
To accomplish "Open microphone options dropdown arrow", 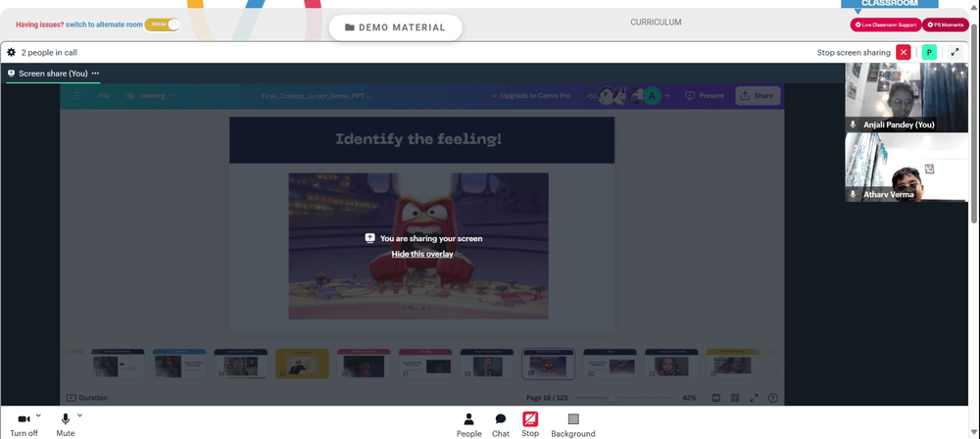I will (79, 415).
